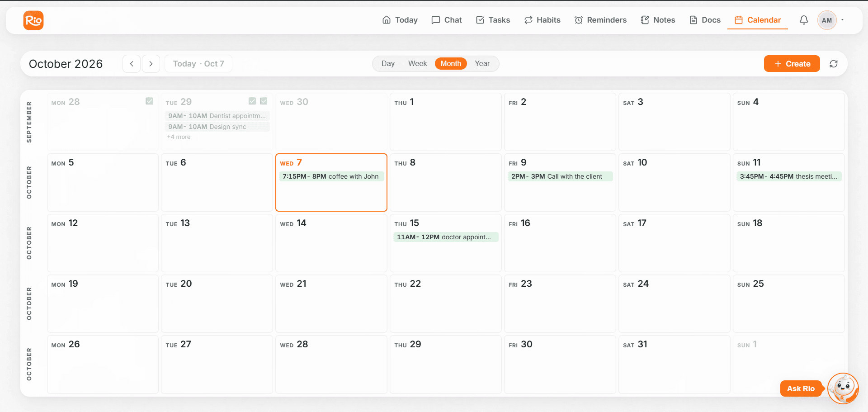The width and height of the screenshot is (868, 412).
Task: Toggle first checkbox on Tue 29
Action: click(x=252, y=101)
